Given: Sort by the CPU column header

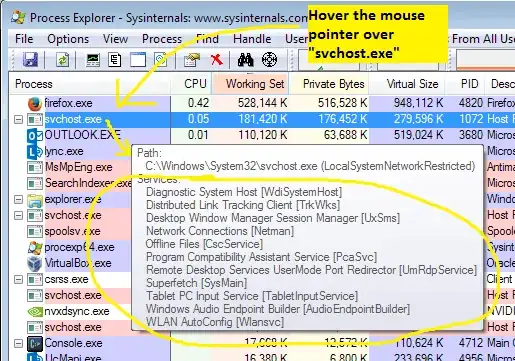Looking at the screenshot, I should click(191, 84).
